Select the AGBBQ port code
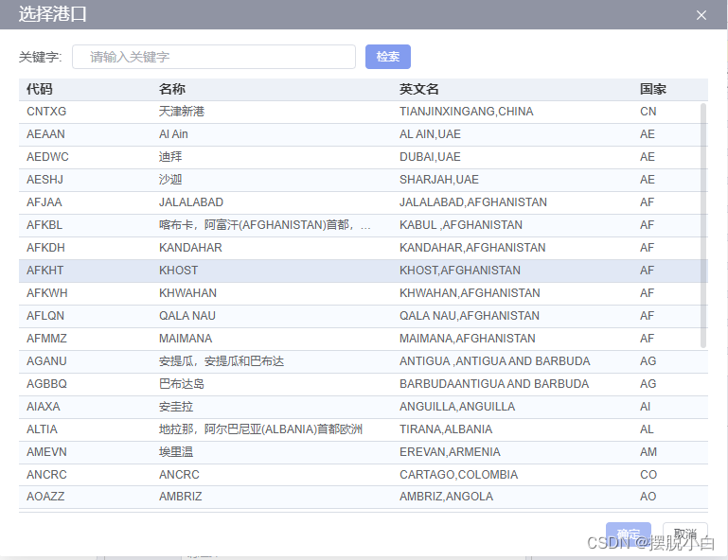This screenshot has height=560, width=728. click(x=46, y=384)
